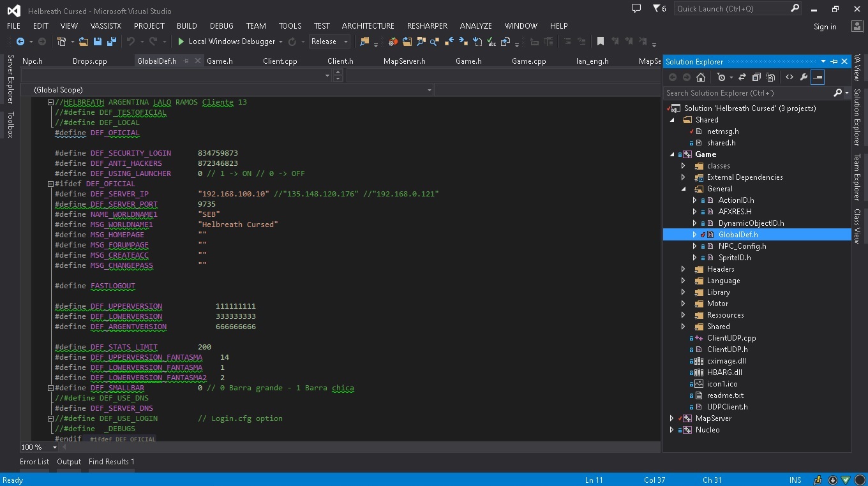Open Properties wrench icon in Solution Explorer
The image size is (868, 486).
pyautogui.click(x=804, y=77)
